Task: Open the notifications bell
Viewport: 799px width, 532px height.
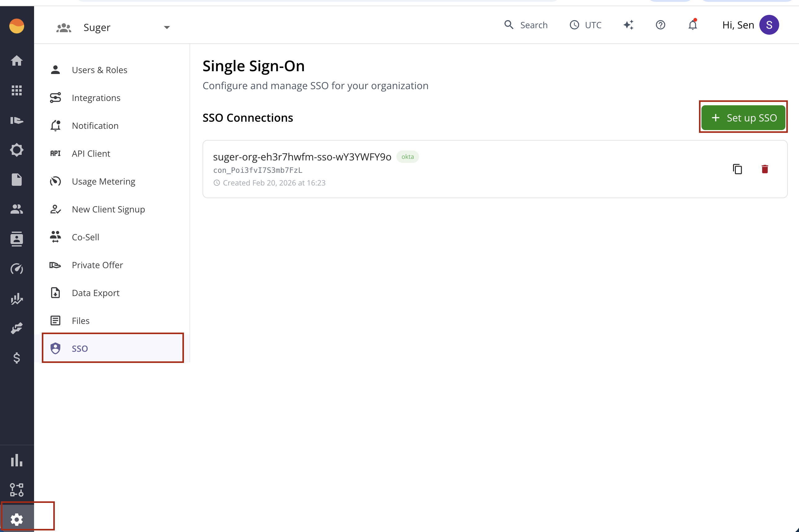Action: (x=692, y=25)
